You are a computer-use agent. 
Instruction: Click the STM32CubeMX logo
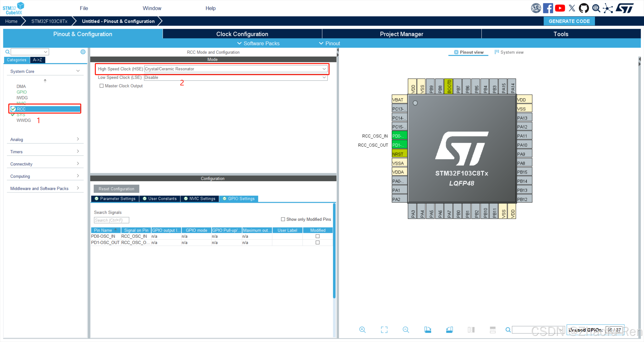coord(13,8)
